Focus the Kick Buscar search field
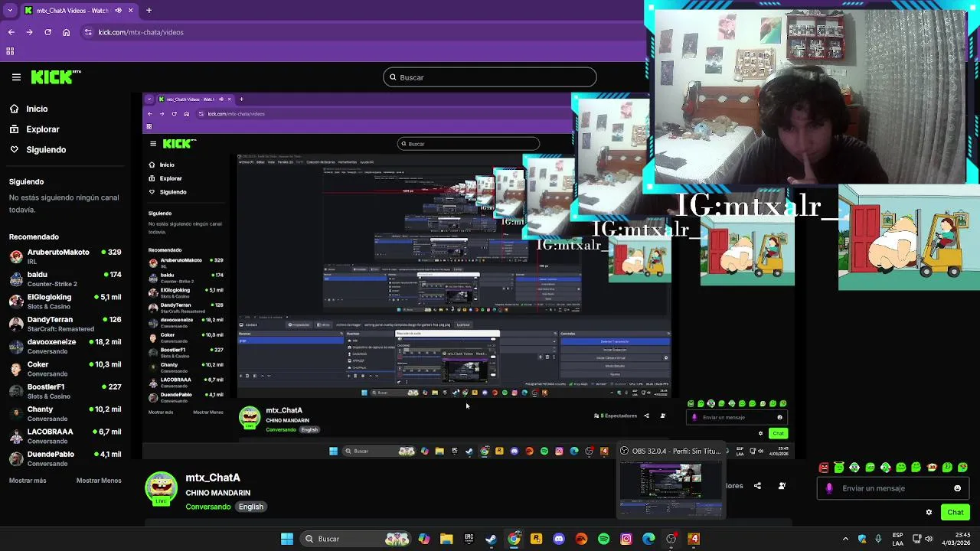980x551 pixels. [489, 77]
